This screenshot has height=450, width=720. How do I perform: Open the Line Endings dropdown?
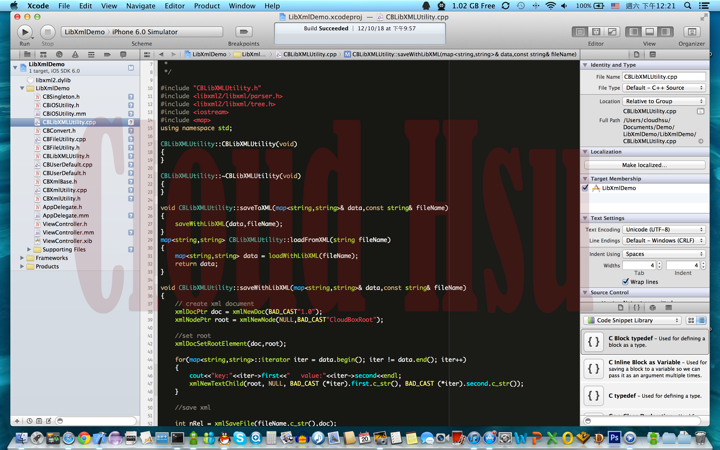click(x=664, y=241)
